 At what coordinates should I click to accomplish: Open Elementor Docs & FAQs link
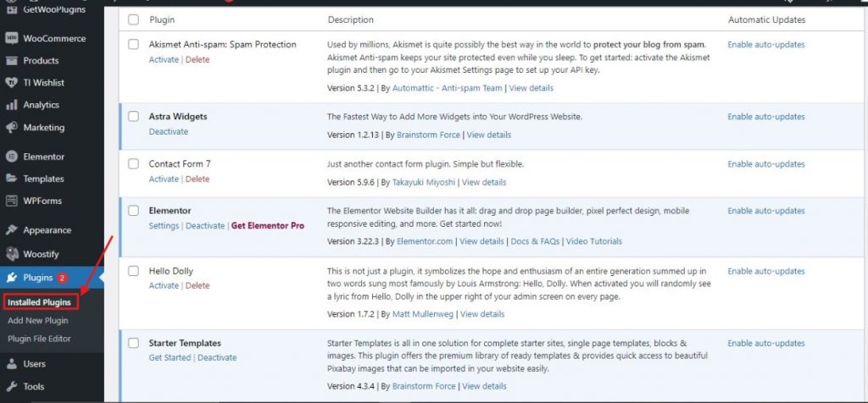pyautogui.click(x=536, y=241)
